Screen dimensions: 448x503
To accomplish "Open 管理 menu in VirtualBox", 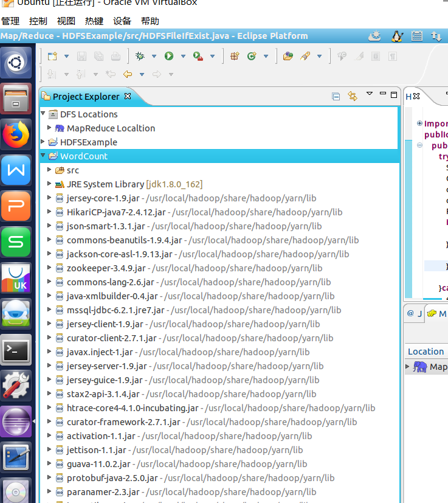I will pyautogui.click(x=10, y=21).
